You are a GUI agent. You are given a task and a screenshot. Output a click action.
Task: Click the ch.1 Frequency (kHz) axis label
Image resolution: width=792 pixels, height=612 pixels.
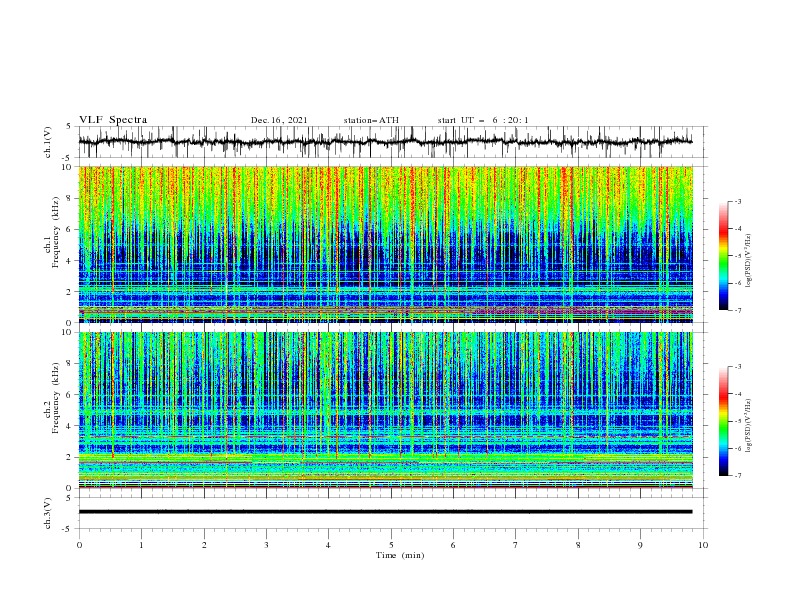click(x=52, y=244)
